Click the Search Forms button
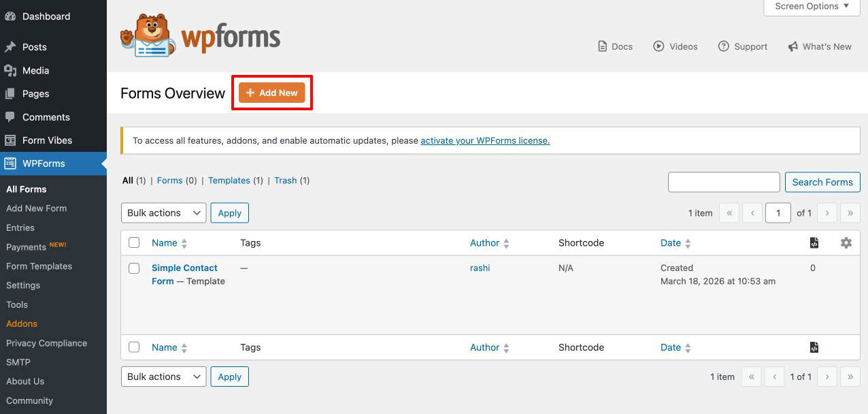This screenshot has width=868, height=414. (822, 182)
